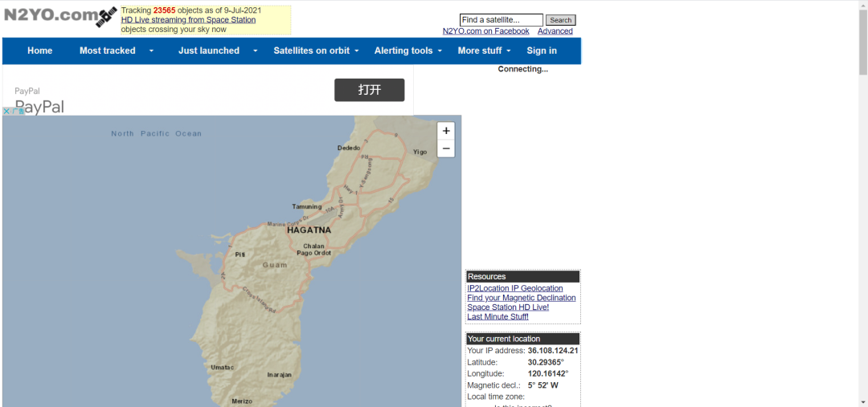Click the IP address value 36.108.124.21
Screen dimensions: 868x407
click(x=553, y=351)
